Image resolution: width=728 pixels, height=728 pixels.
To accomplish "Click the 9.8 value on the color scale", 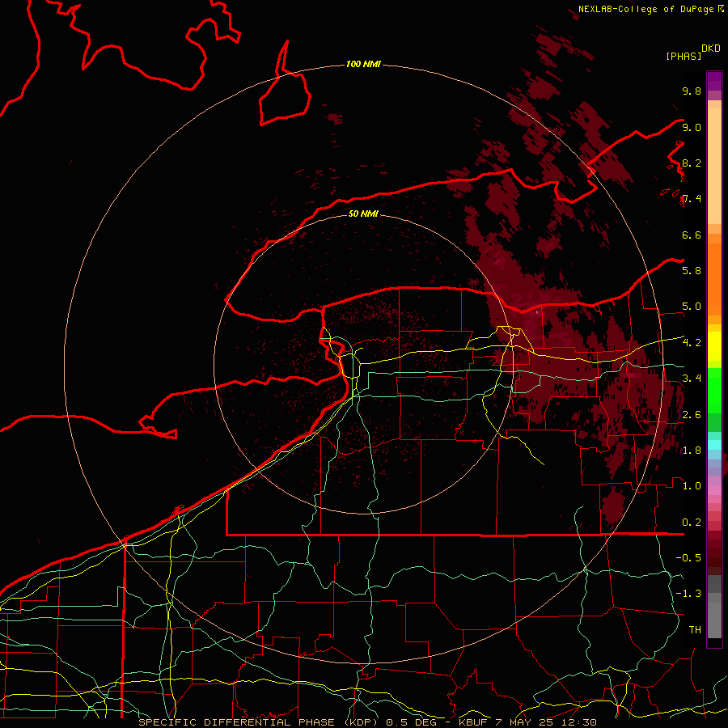I will [x=692, y=91].
